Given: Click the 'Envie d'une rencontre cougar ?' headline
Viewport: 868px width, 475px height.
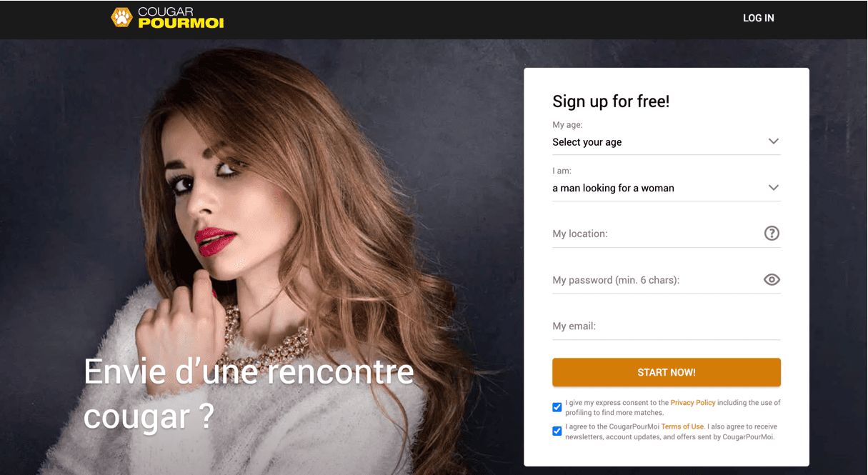Looking at the screenshot, I should [x=249, y=394].
